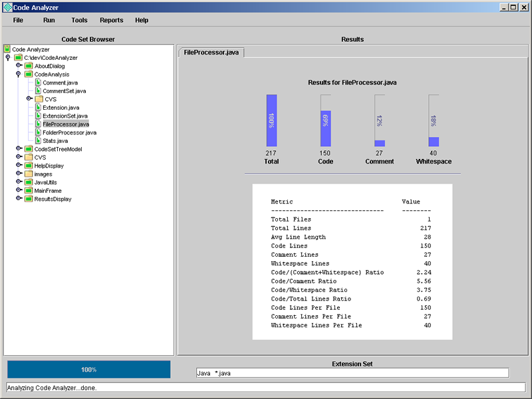Image resolution: width=532 pixels, height=399 pixels.
Task: Click the JavaUtils package icon
Action: click(29, 182)
